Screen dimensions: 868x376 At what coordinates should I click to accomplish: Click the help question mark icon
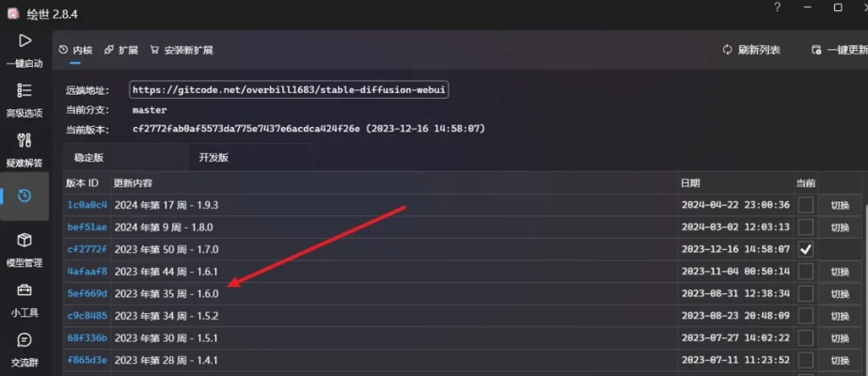point(777,8)
